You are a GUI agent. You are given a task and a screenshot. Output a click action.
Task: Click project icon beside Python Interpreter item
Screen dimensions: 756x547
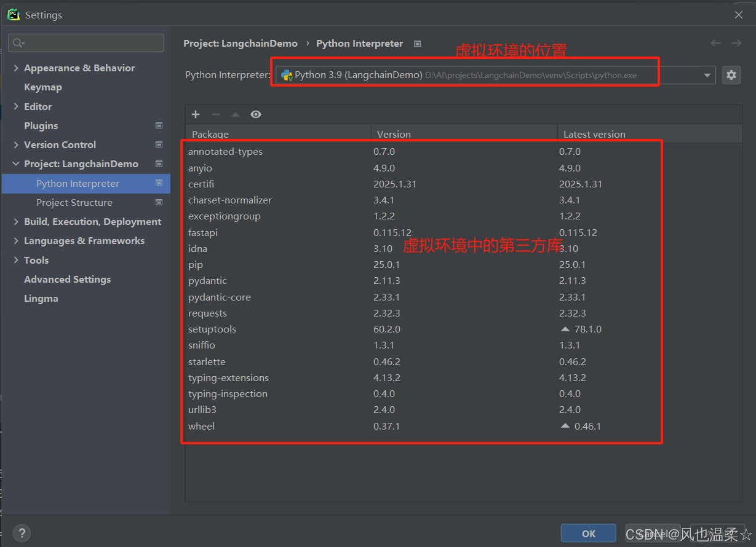click(x=159, y=183)
